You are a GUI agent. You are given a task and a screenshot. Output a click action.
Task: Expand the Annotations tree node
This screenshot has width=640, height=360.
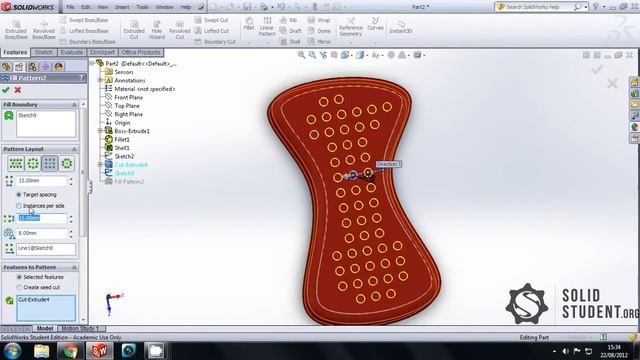tap(100, 80)
